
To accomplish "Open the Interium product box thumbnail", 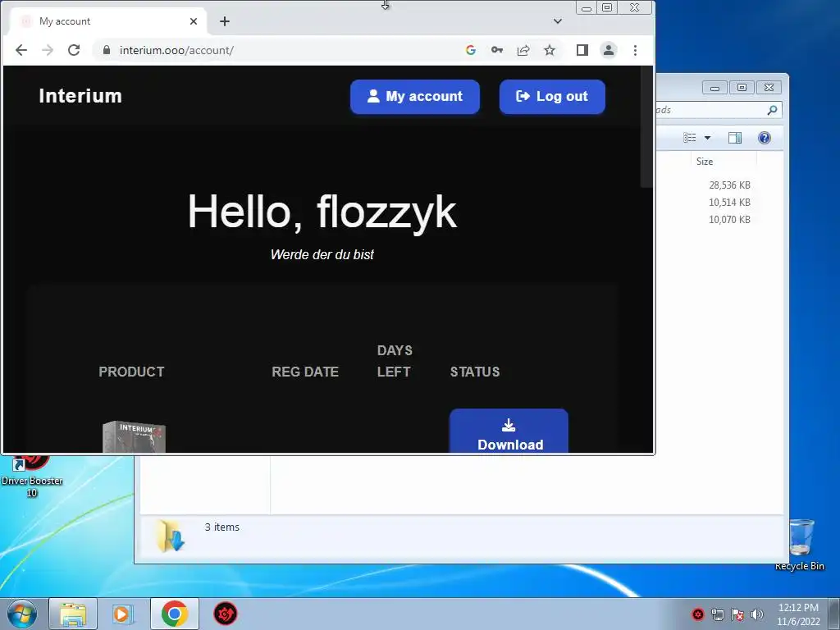I will click(x=134, y=436).
